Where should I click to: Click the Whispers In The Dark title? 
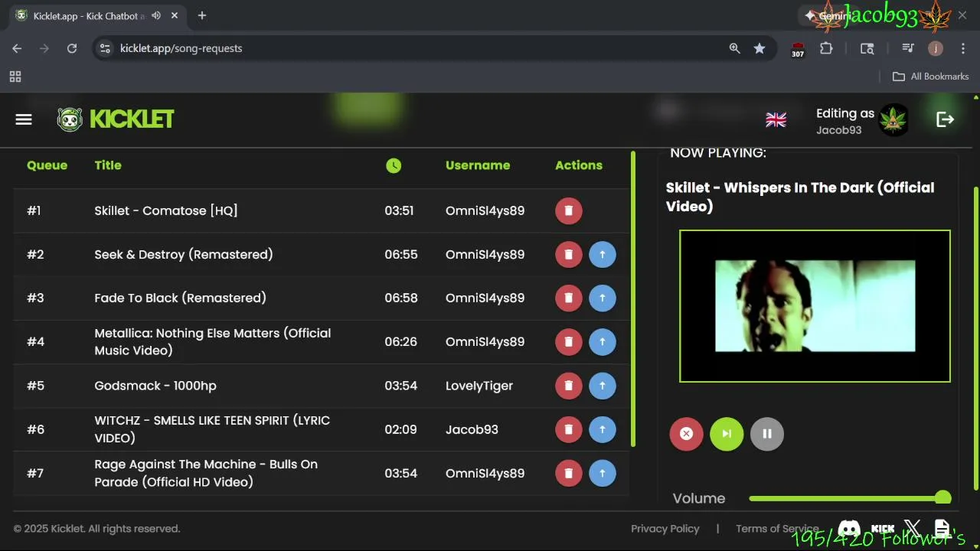[800, 197]
